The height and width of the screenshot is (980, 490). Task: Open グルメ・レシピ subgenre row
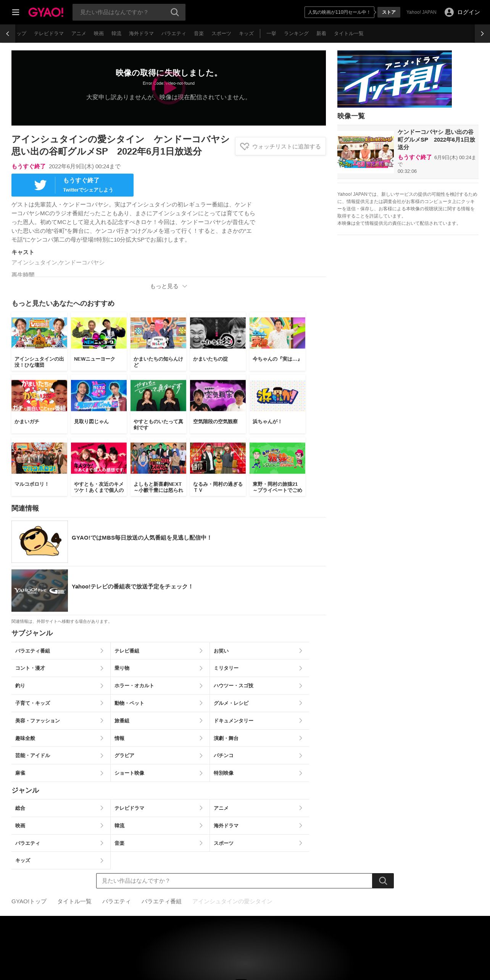(x=260, y=703)
